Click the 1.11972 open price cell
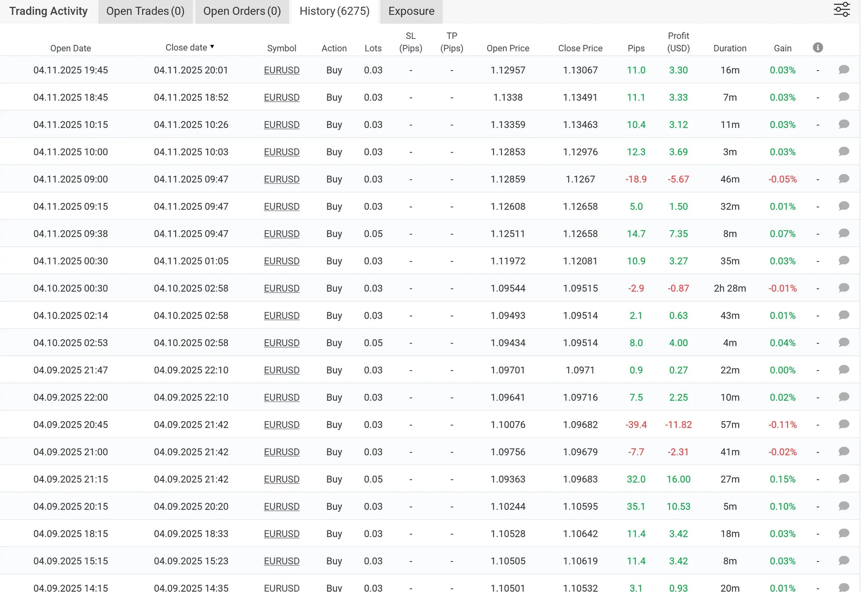The height and width of the screenshot is (592, 868). 508,261
